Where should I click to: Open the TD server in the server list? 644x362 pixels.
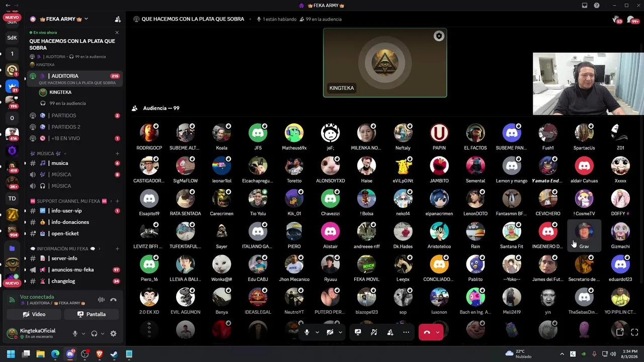tap(12, 199)
